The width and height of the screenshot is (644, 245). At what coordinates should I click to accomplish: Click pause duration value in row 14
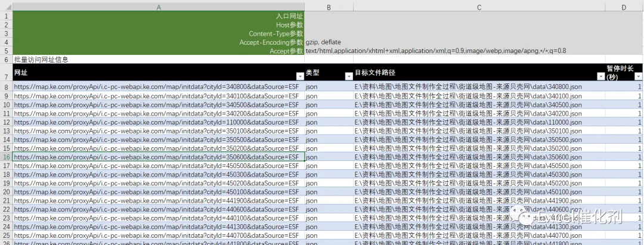[624, 139]
